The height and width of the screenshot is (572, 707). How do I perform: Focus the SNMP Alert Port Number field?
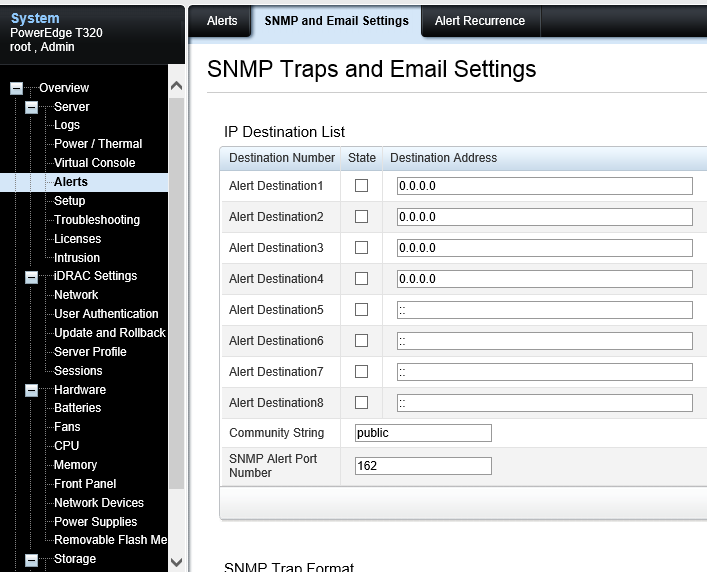click(x=423, y=466)
